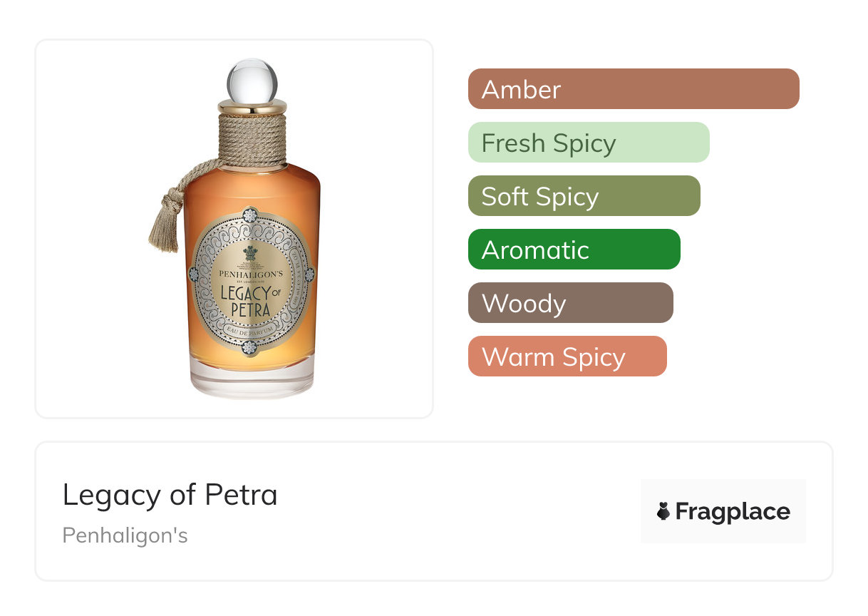Click the Fragplace flower logo icon

(x=663, y=511)
